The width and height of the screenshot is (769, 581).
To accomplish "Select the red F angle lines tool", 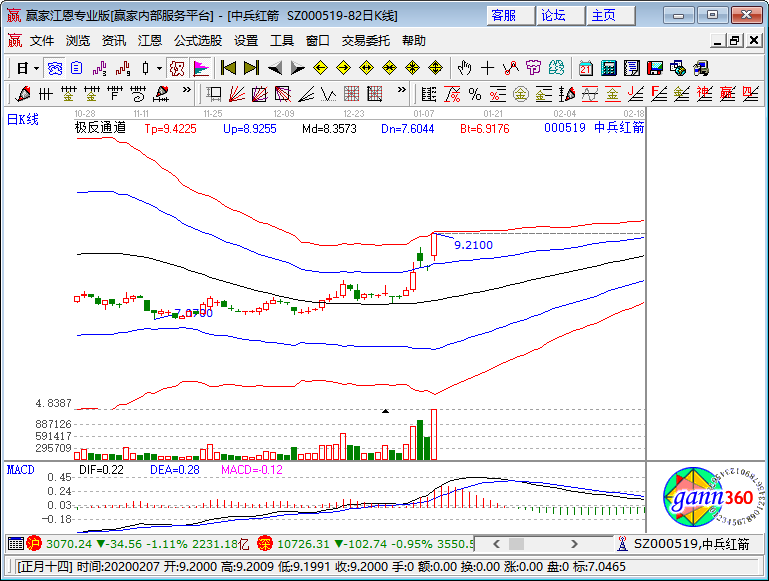I will tap(658, 94).
